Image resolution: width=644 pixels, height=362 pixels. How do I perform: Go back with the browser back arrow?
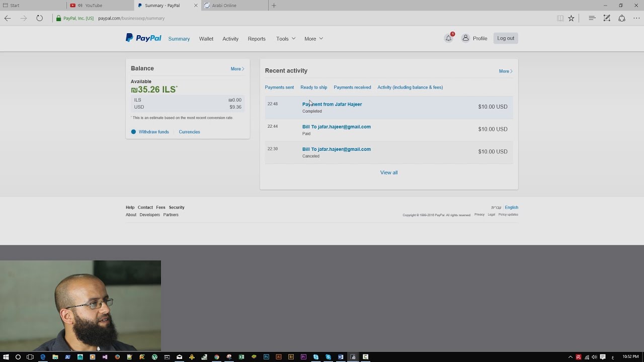[8, 18]
